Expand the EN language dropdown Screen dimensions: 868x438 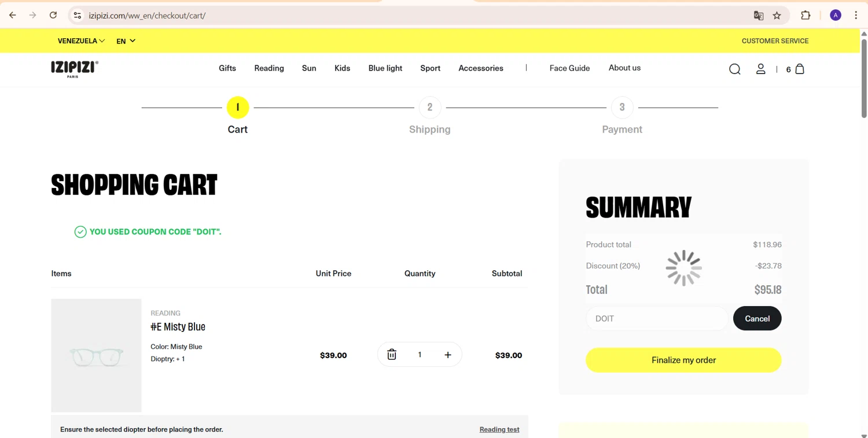[x=126, y=41]
